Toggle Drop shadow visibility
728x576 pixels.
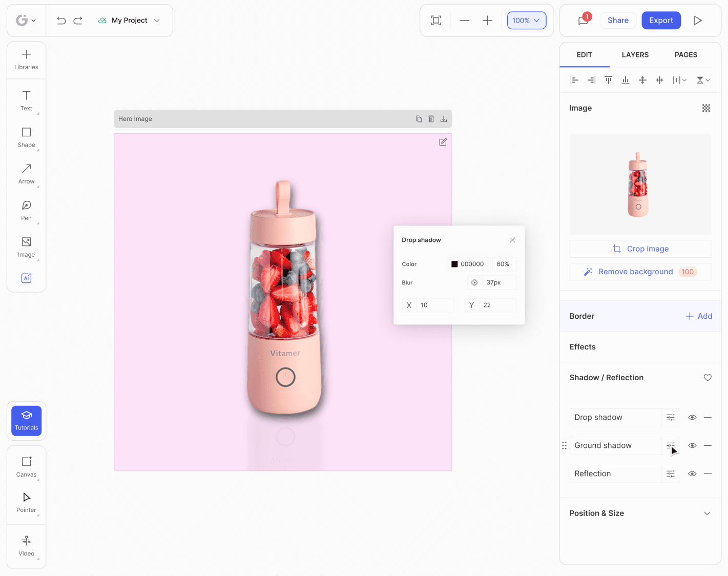[x=692, y=418]
